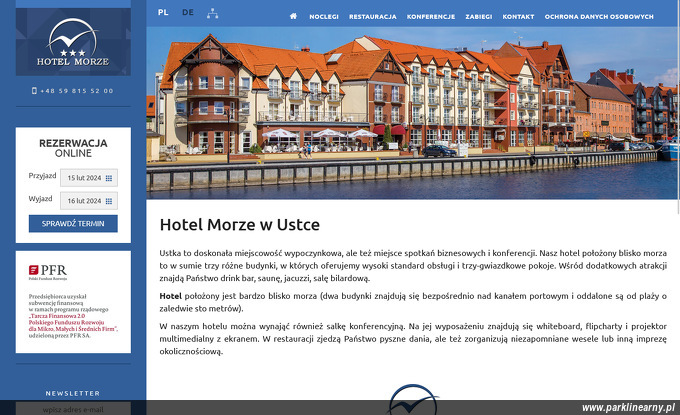
Task: Click the NEWSLETTER label
Action: coord(73,393)
